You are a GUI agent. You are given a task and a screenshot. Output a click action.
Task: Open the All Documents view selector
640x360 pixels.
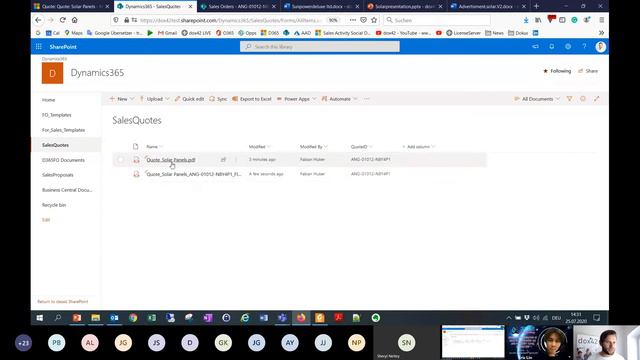pyautogui.click(x=537, y=99)
